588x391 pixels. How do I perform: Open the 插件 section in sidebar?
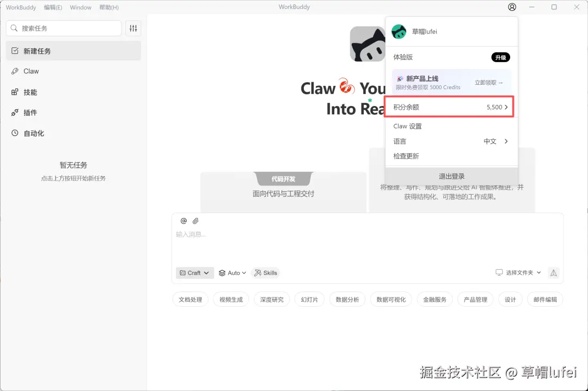click(73, 113)
